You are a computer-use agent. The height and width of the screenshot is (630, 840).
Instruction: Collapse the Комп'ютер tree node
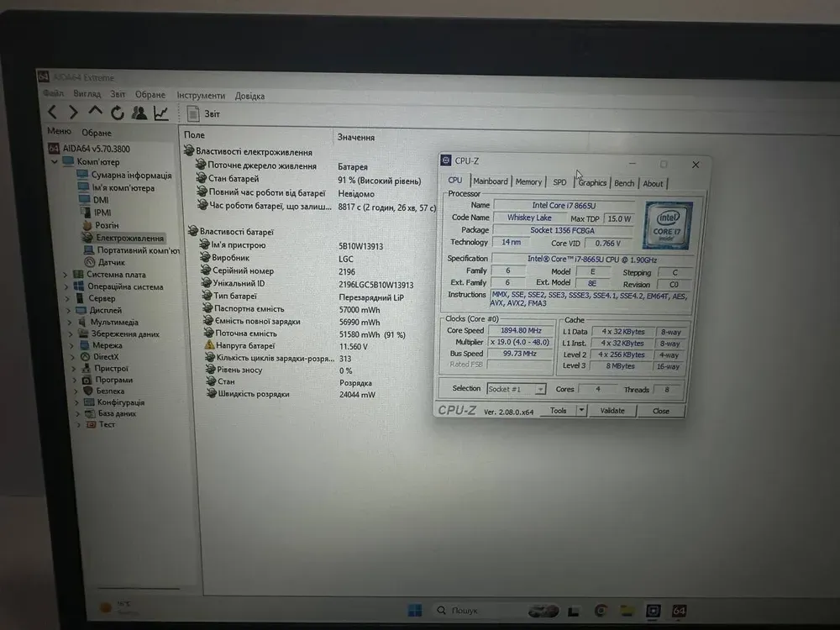[x=55, y=162]
